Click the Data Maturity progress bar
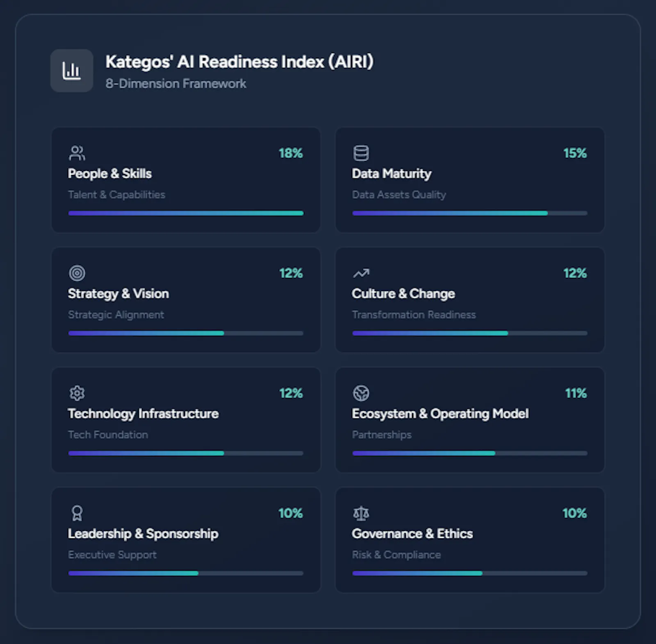The height and width of the screenshot is (644, 656). 470,213
